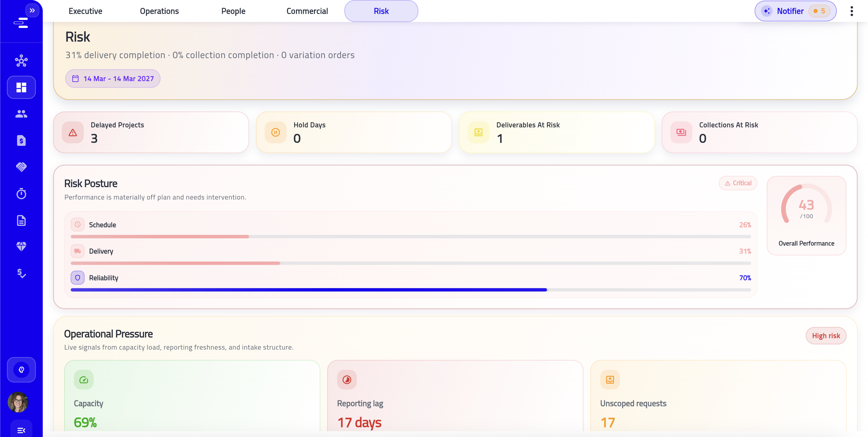Open the date range picker showing 14 Mar
Image resolution: width=868 pixels, height=437 pixels.
pyautogui.click(x=113, y=78)
